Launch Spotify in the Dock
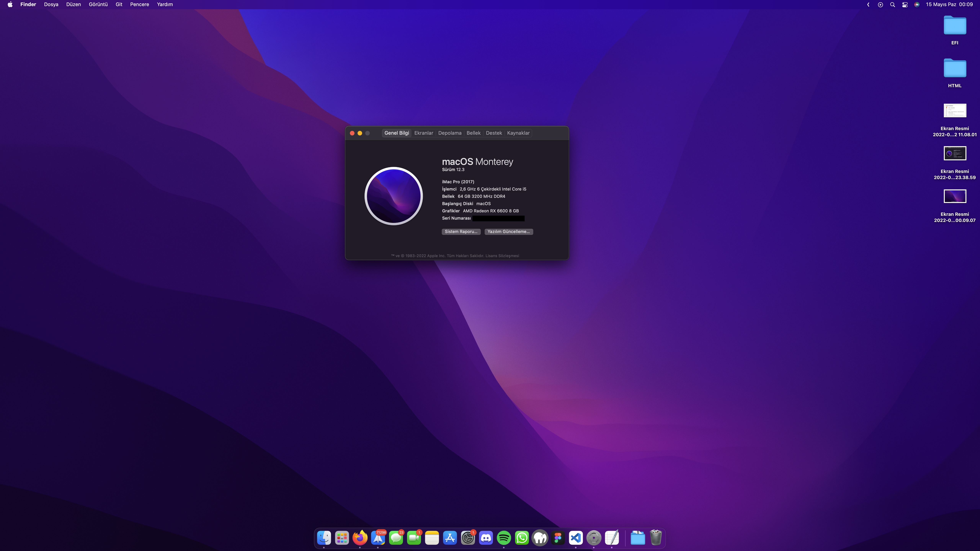This screenshot has height=551, width=980. coord(504,538)
